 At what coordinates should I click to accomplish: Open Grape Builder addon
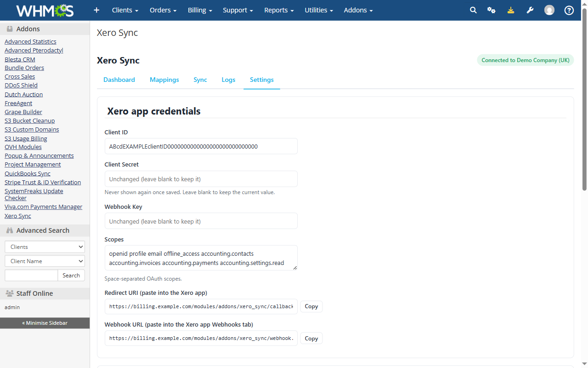coord(23,112)
